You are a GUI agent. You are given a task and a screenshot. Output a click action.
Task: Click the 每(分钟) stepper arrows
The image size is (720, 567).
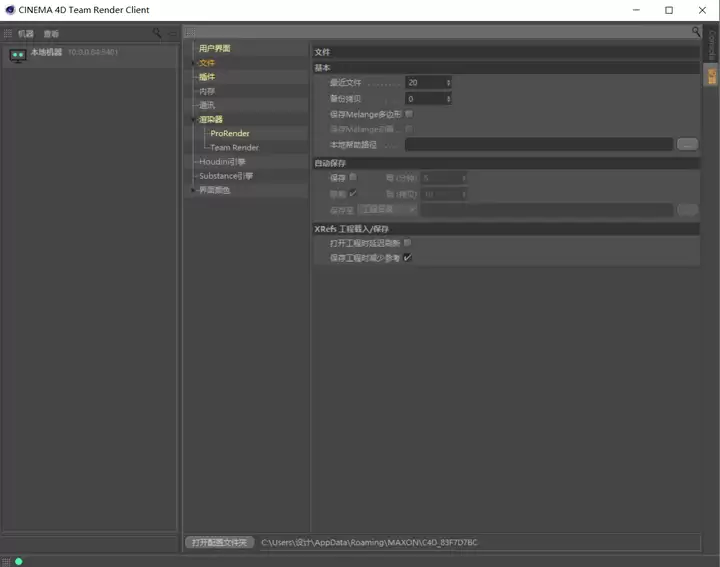click(464, 178)
